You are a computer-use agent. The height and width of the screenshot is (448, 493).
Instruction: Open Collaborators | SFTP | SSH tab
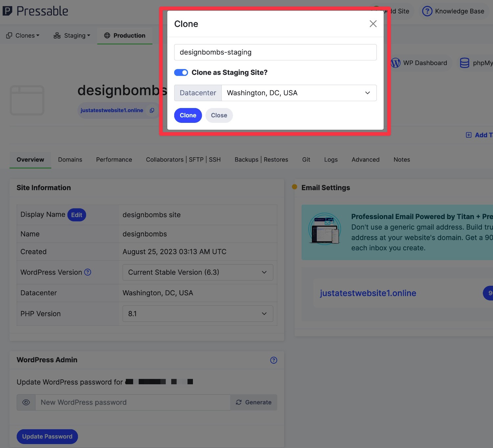tap(183, 160)
